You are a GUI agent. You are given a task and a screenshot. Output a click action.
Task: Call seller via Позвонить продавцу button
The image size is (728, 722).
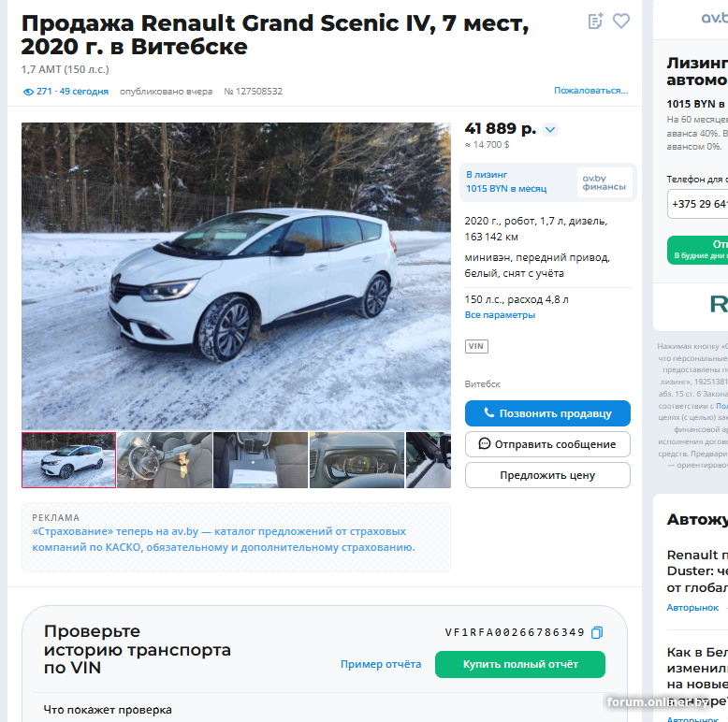547,413
